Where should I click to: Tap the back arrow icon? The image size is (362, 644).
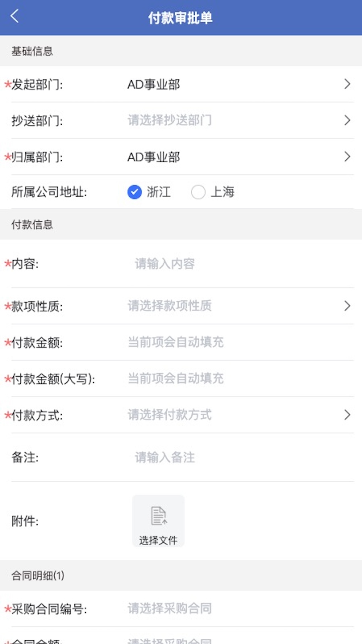pyautogui.click(x=14, y=16)
